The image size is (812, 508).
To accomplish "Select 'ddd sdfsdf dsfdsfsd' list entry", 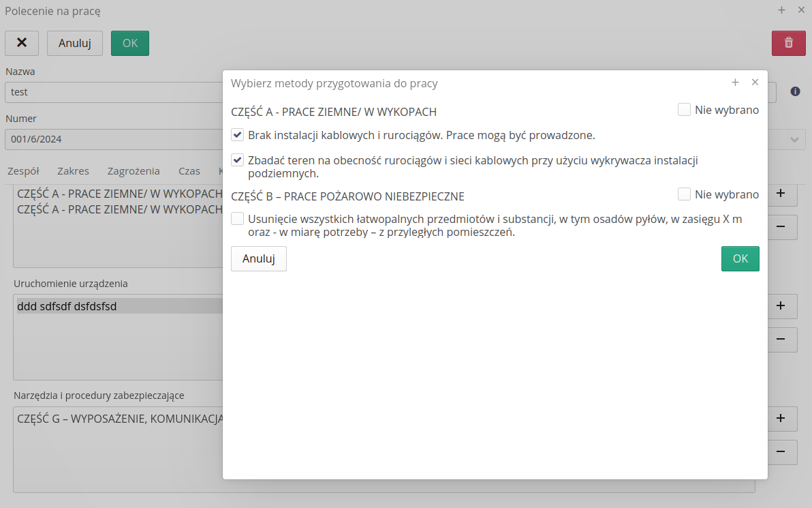I will pos(67,307).
